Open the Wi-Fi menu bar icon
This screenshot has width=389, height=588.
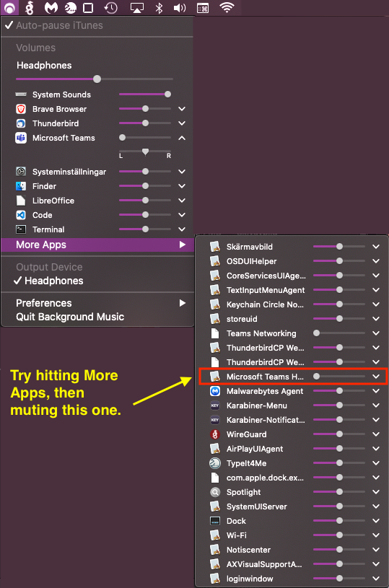[227, 7]
